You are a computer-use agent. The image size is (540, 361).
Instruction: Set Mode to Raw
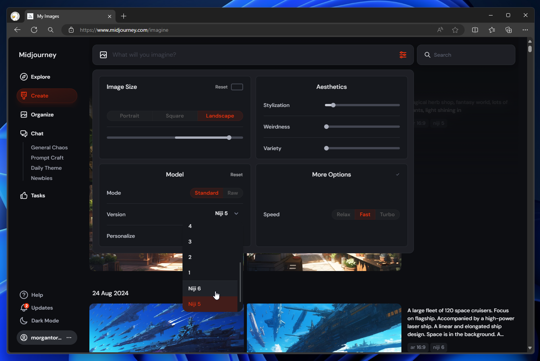(x=233, y=193)
